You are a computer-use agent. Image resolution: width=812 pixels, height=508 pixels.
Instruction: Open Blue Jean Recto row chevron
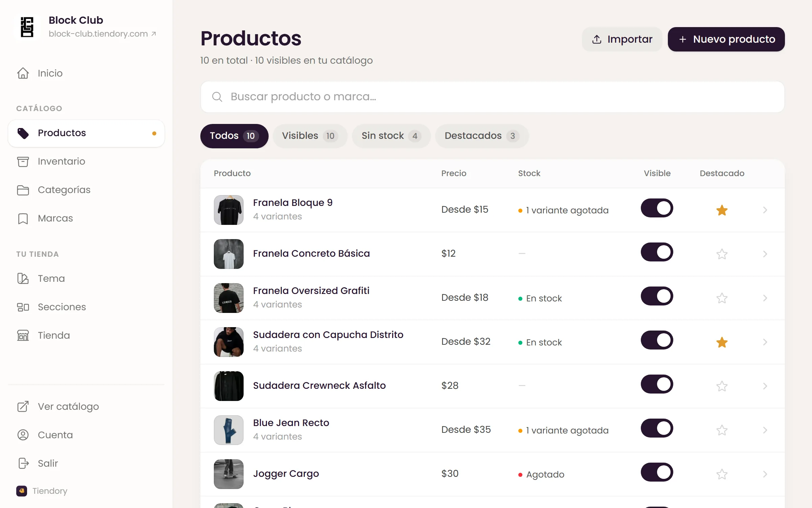click(x=765, y=430)
